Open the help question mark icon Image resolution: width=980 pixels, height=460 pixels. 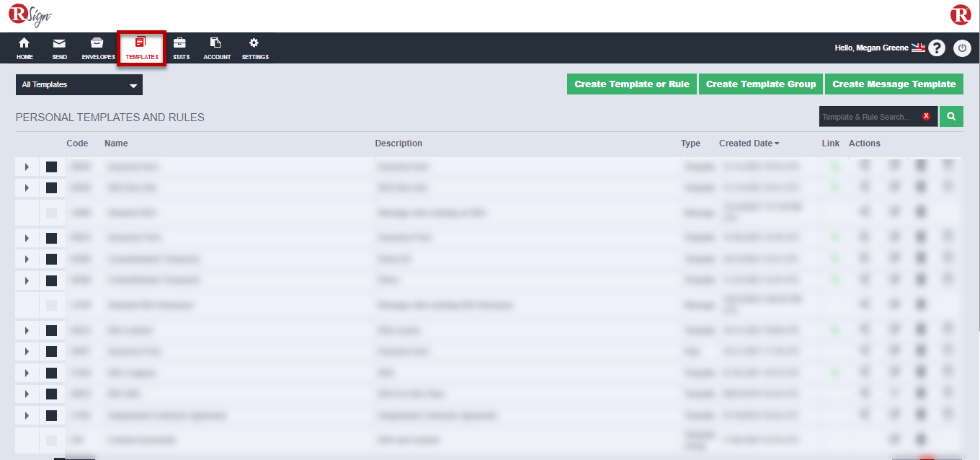coord(936,48)
